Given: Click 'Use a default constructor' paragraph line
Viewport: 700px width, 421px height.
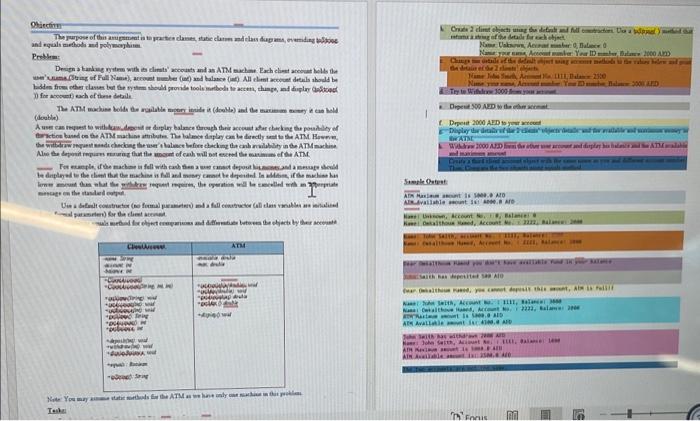Looking at the screenshot, I should (x=199, y=206).
